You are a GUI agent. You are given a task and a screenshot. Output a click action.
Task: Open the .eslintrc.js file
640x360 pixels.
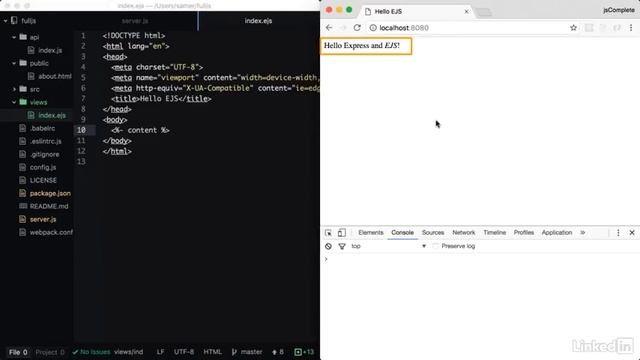[x=45, y=141]
